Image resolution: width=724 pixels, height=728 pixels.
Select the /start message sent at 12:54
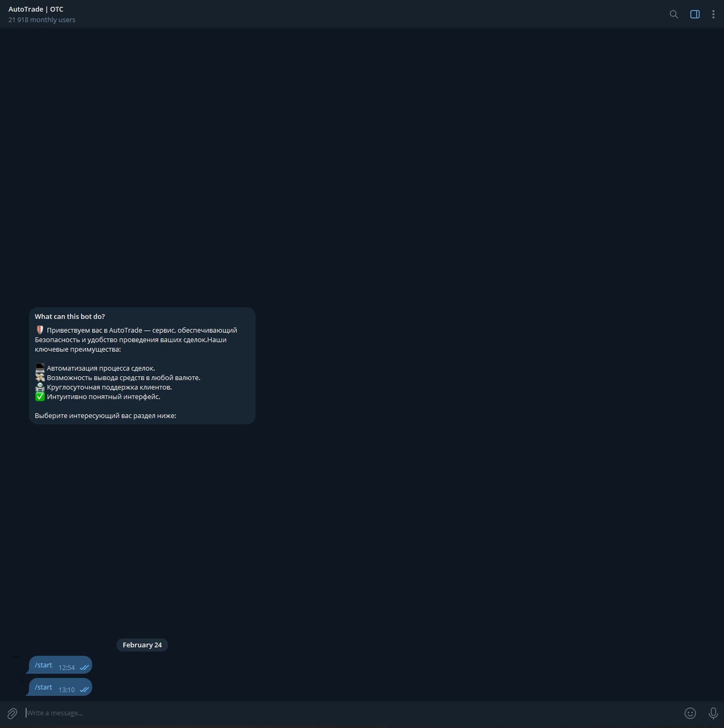(x=44, y=665)
